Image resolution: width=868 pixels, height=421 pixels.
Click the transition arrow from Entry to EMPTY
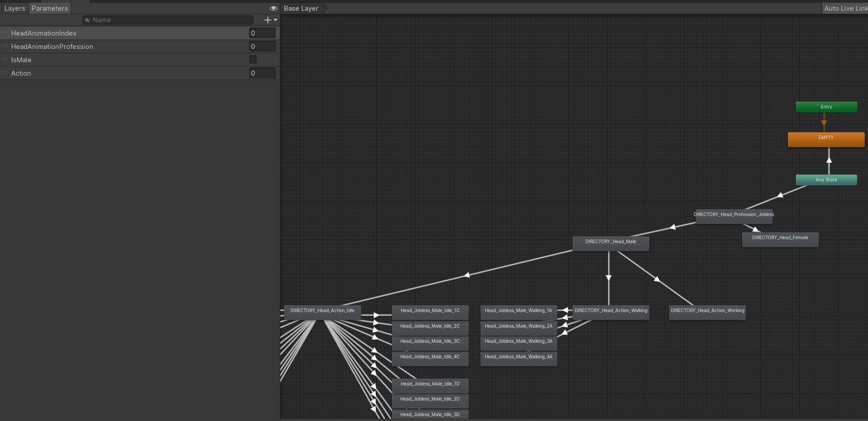pos(824,122)
